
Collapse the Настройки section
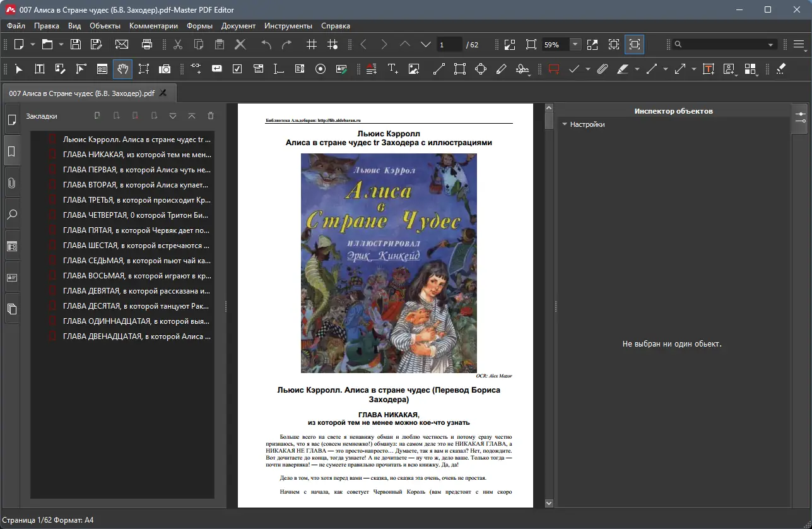pos(565,124)
